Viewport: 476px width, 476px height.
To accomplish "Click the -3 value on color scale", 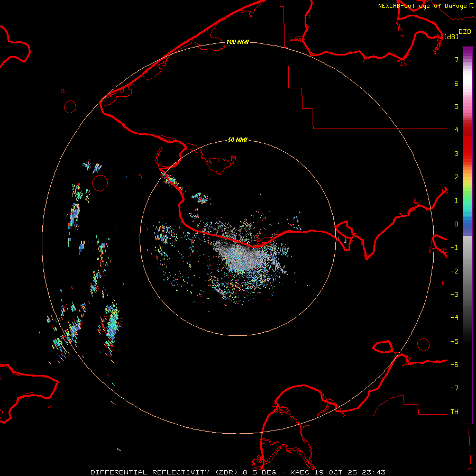I will click(454, 295).
